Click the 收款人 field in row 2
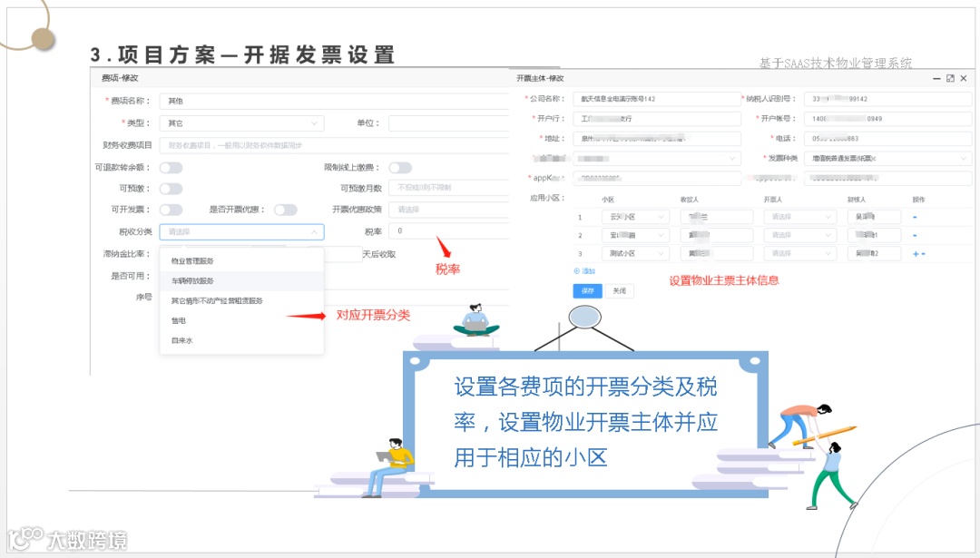The height and width of the screenshot is (558, 980). [x=717, y=236]
